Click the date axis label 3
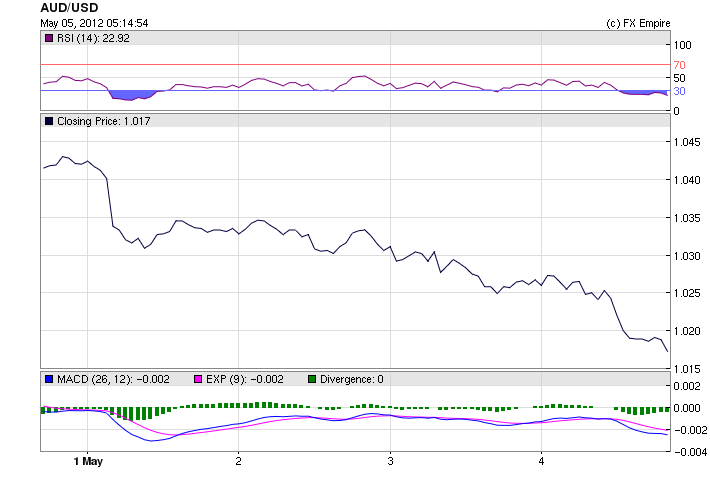The image size is (710, 487). click(x=390, y=461)
